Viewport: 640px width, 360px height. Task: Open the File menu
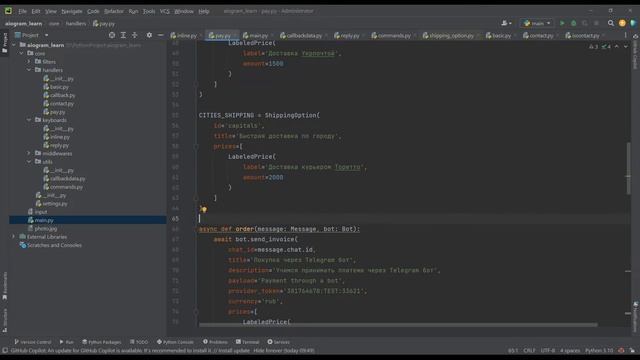click(22, 11)
